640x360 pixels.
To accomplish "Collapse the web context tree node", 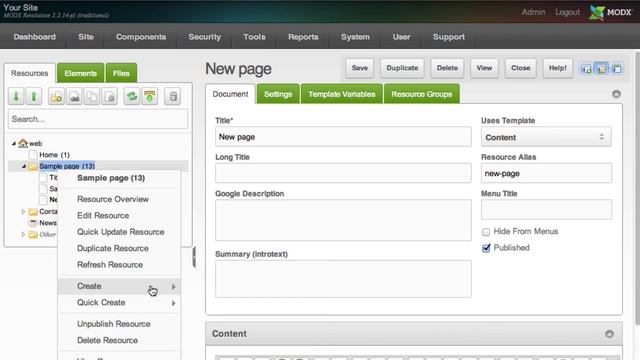I will pyautogui.click(x=14, y=143).
